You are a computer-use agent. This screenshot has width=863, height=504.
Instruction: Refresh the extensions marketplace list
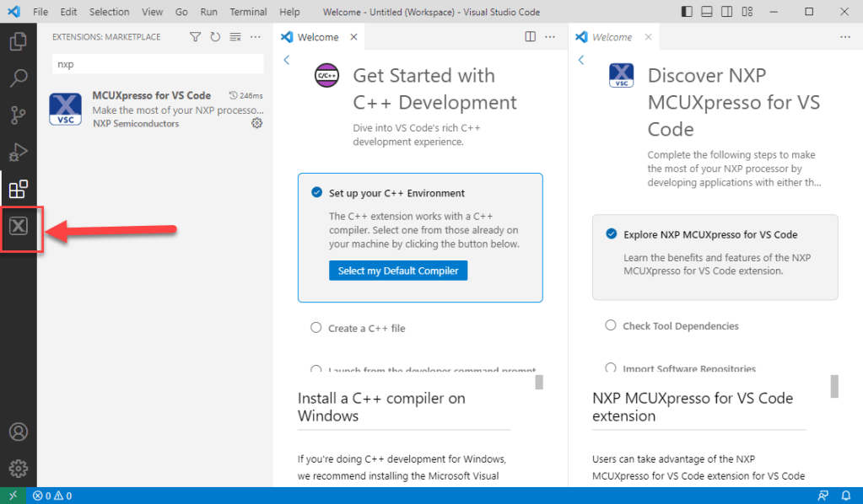(x=215, y=37)
